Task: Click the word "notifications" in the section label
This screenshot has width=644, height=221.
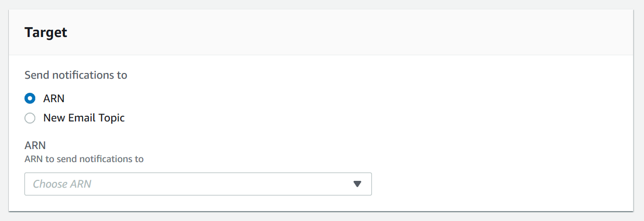Action: pyautogui.click(x=83, y=75)
